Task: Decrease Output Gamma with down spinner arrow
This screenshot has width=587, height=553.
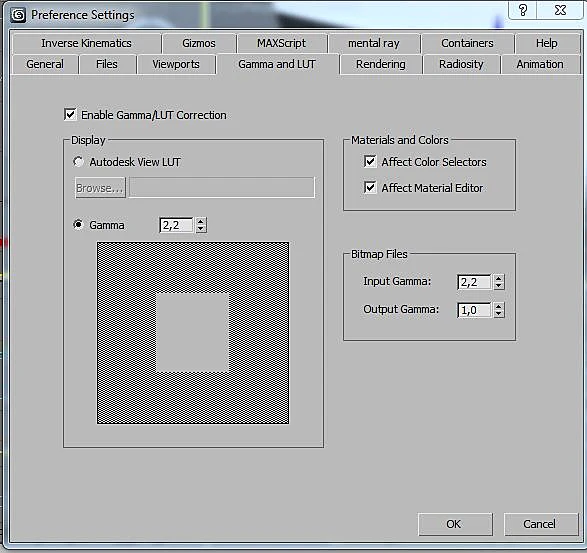Action: pos(499,314)
